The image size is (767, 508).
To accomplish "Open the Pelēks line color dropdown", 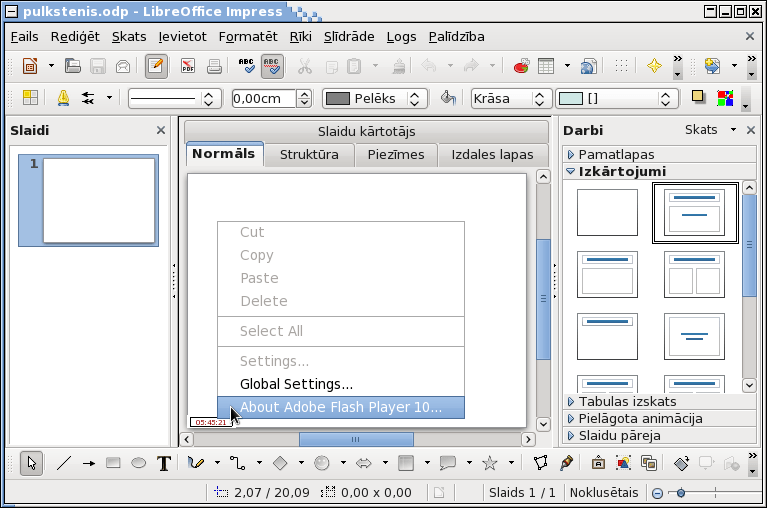I will pos(375,99).
